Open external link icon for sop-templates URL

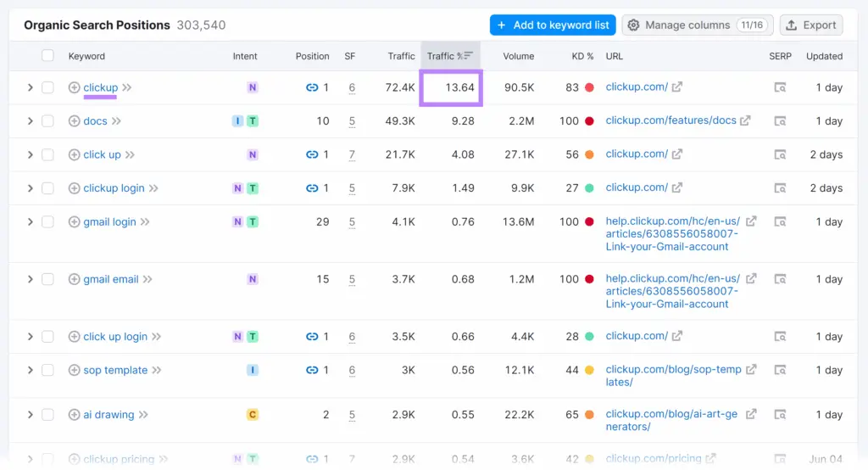(x=751, y=369)
